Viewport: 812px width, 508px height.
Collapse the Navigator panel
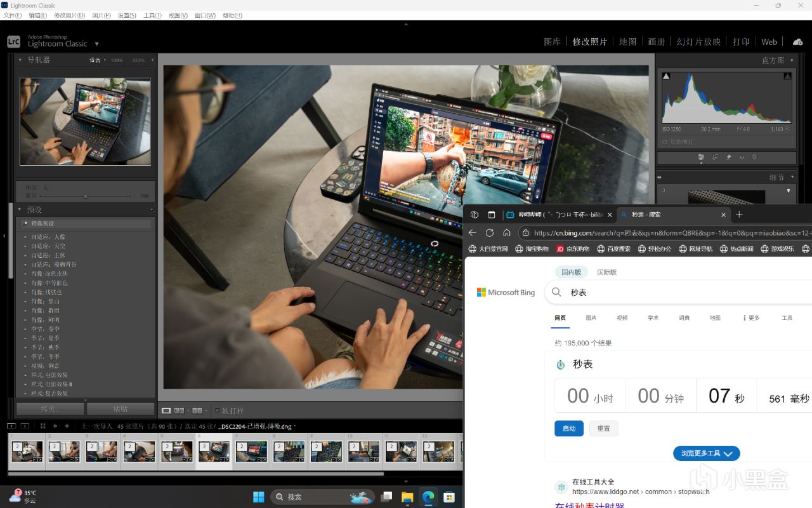tap(20, 60)
